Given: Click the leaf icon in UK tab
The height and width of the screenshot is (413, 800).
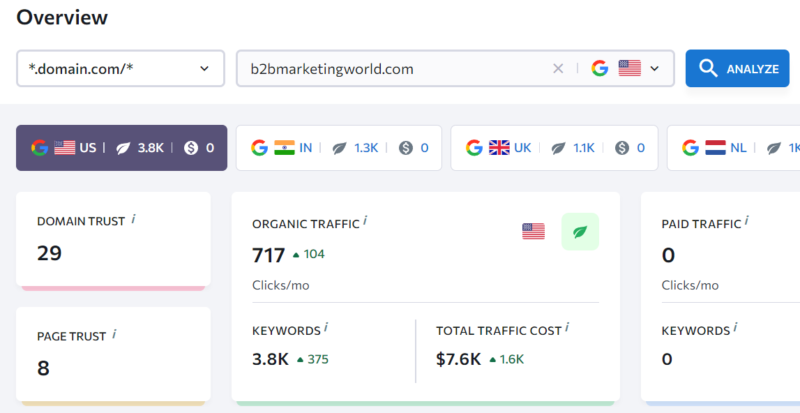Looking at the screenshot, I should point(559,148).
